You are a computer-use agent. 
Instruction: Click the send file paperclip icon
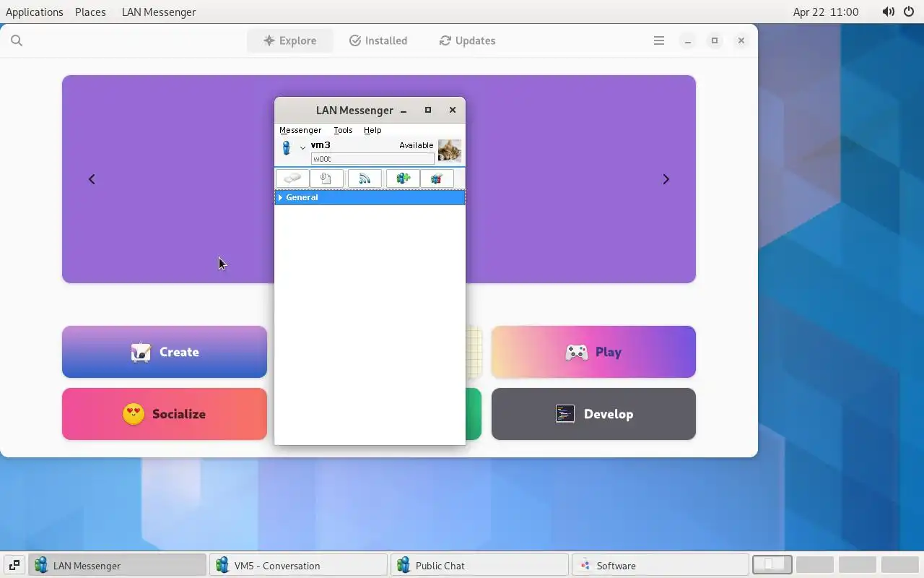tap(326, 178)
